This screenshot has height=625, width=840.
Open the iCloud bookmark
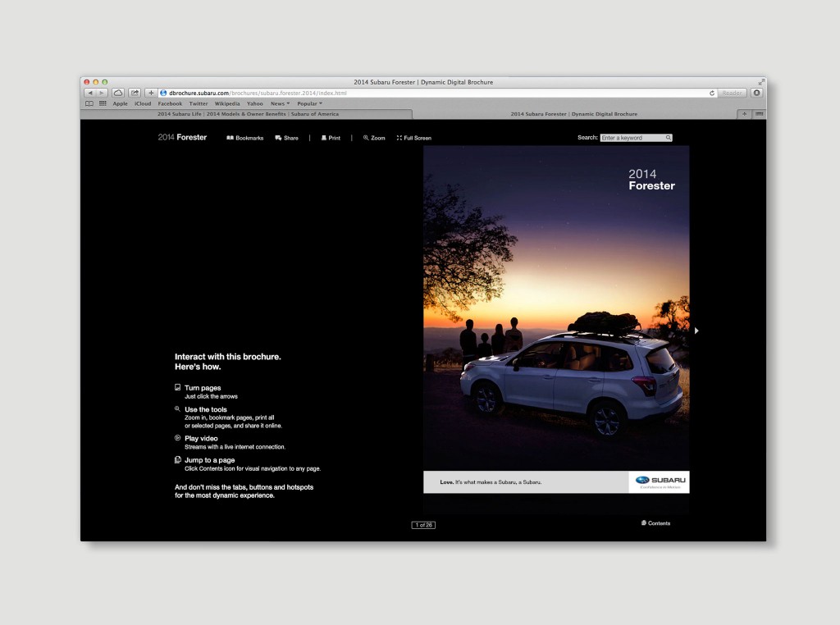[x=143, y=104]
